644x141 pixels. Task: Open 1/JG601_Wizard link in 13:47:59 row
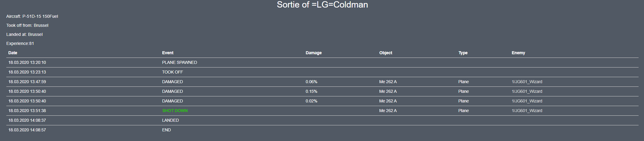pos(527,82)
